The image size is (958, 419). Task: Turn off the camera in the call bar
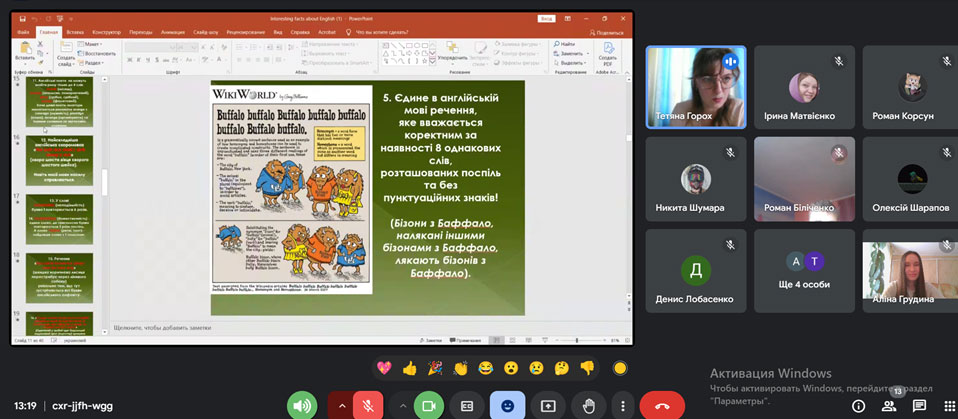pyautogui.click(x=428, y=406)
